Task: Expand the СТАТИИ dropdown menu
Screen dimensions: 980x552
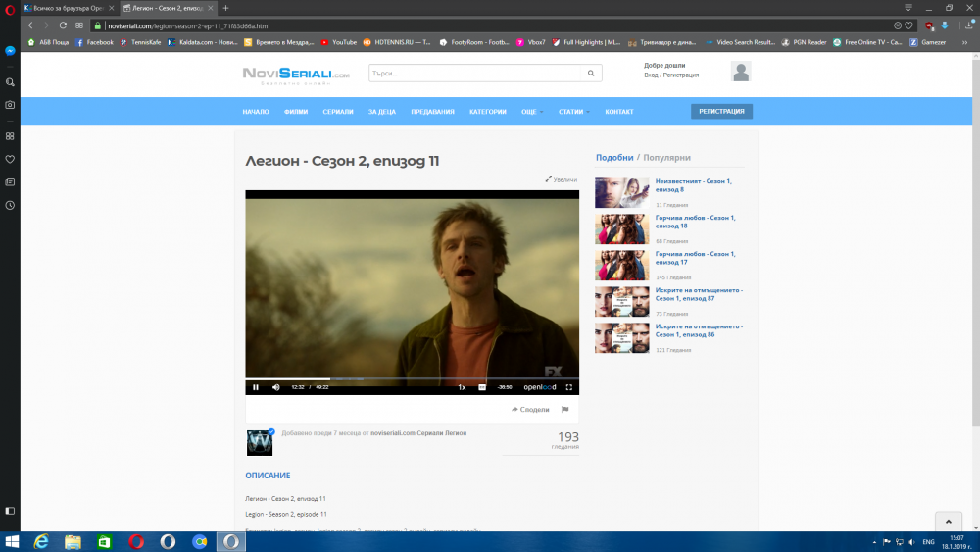Action: (x=573, y=111)
